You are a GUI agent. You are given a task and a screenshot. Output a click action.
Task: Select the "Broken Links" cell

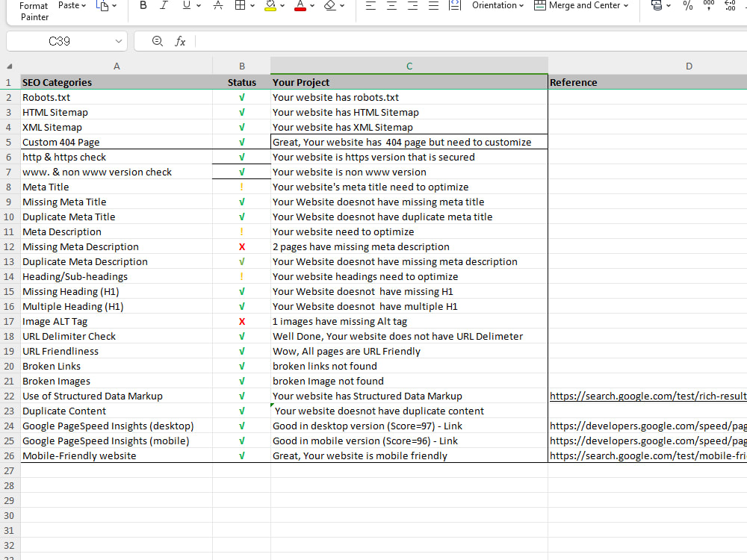pyautogui.click(x=117, y=366)
